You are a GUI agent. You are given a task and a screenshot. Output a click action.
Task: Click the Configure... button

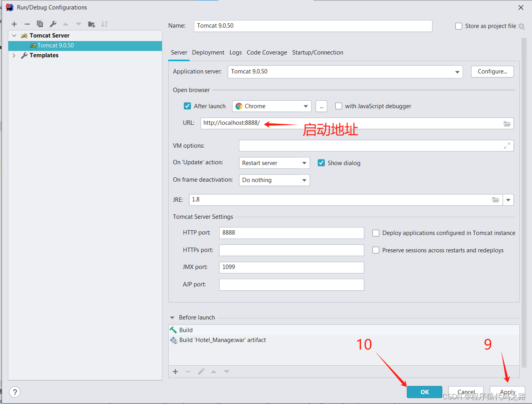492,71
